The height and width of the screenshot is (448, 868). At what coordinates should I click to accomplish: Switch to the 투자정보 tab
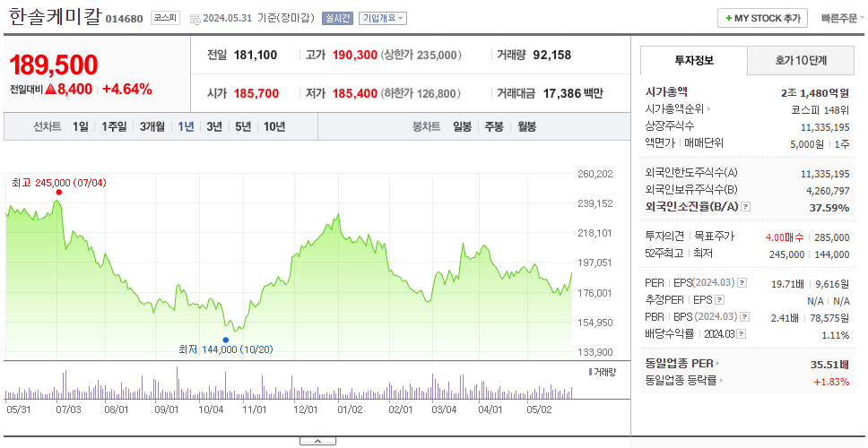click(x=694, y=60)
